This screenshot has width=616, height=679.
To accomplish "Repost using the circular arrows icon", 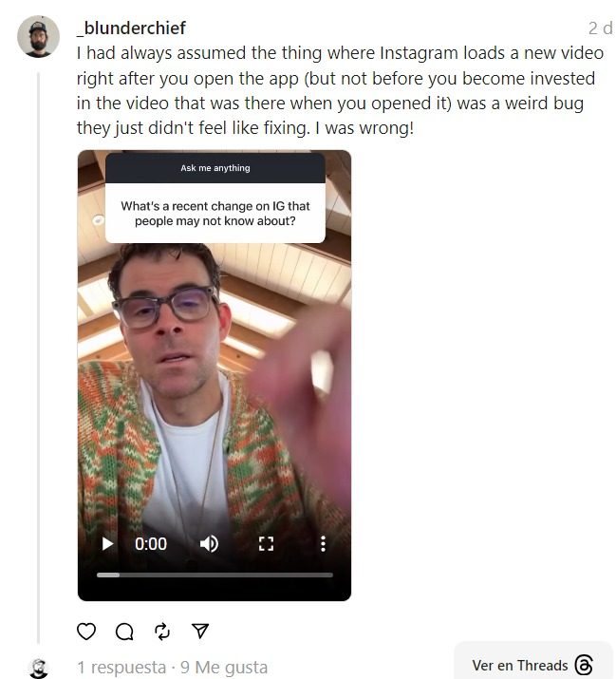I will [x=162, y=632].
